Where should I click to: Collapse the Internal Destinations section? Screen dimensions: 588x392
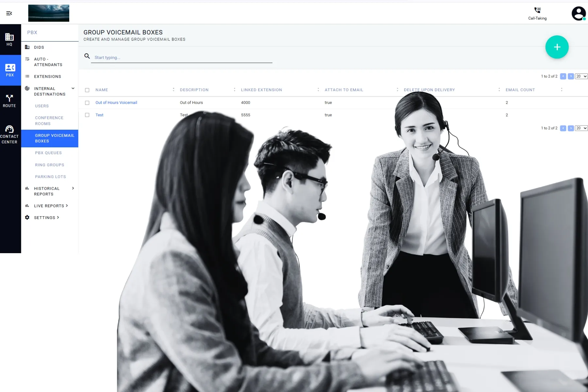coord(73,88)
